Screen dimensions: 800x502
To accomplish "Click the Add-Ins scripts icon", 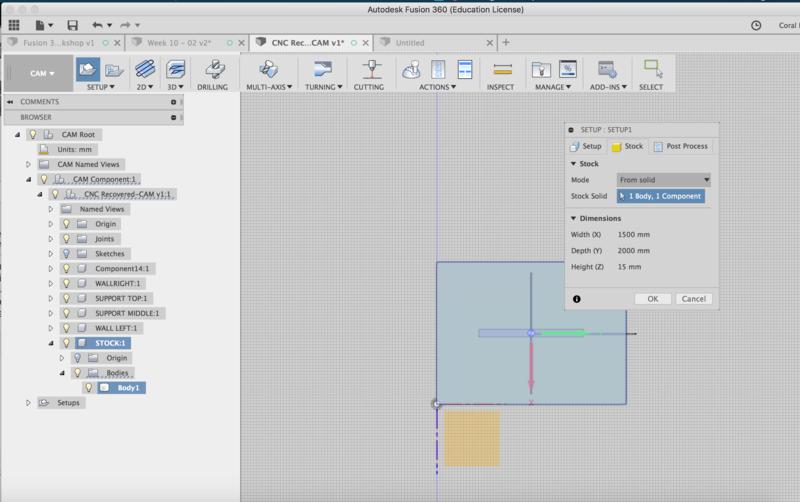I will (x=607, y=69).
